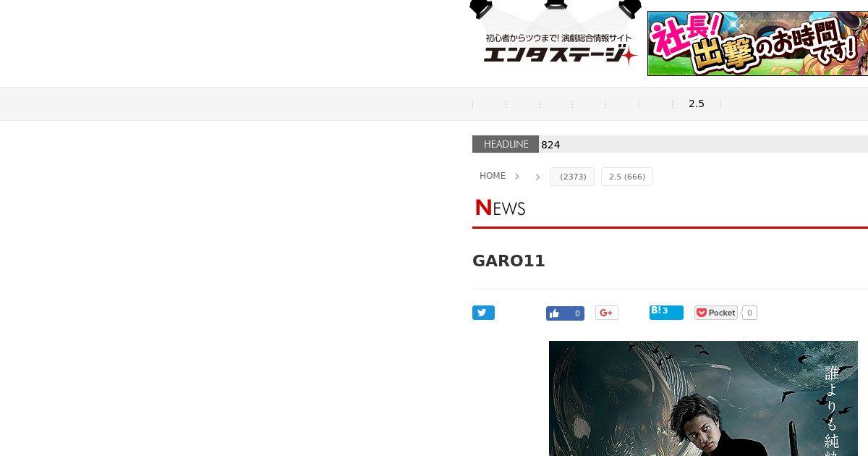
Task: Bookmark article with Hatena B! button
Action: (x=666, y=312)
